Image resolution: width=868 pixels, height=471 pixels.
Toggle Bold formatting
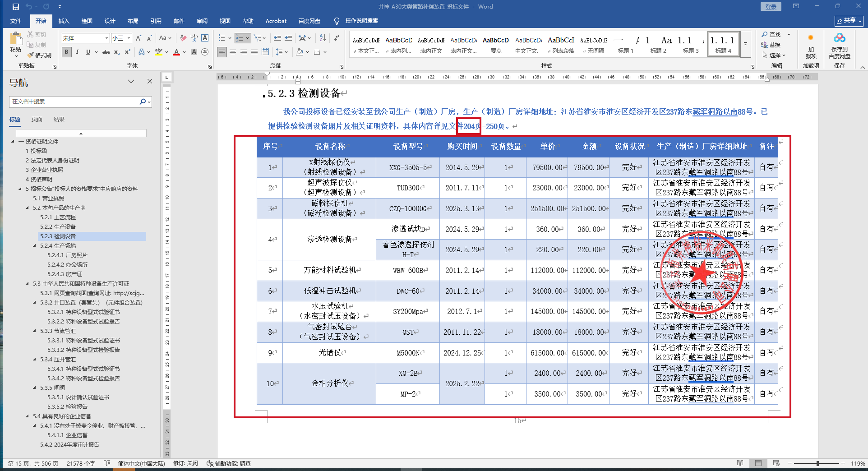pyautogui.click(x=67, y=52)
